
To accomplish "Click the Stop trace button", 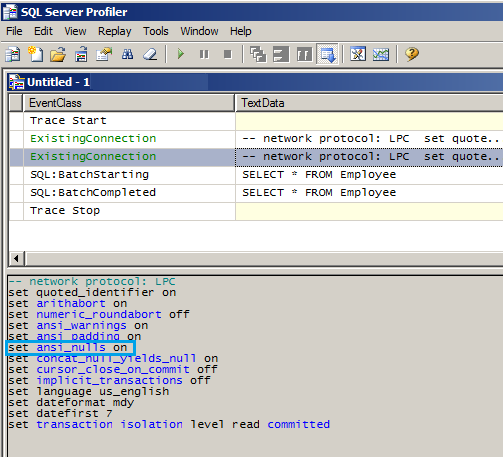I will (x=228, y=54).
